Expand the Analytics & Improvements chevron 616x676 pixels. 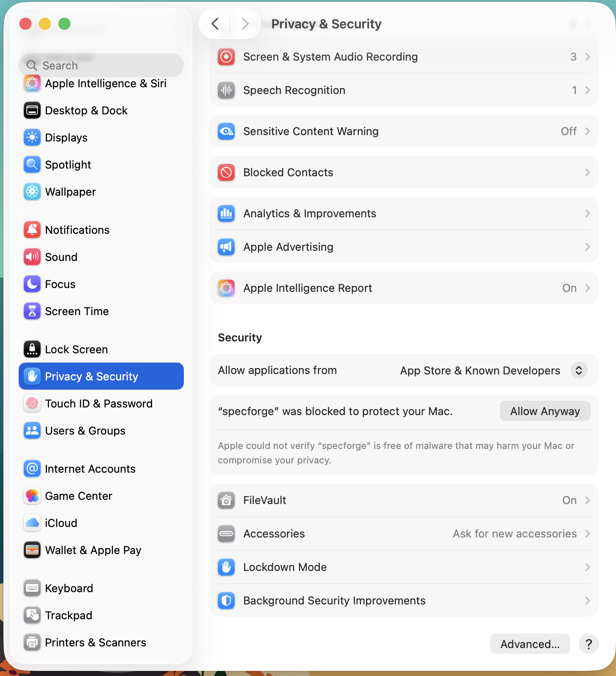588,213
